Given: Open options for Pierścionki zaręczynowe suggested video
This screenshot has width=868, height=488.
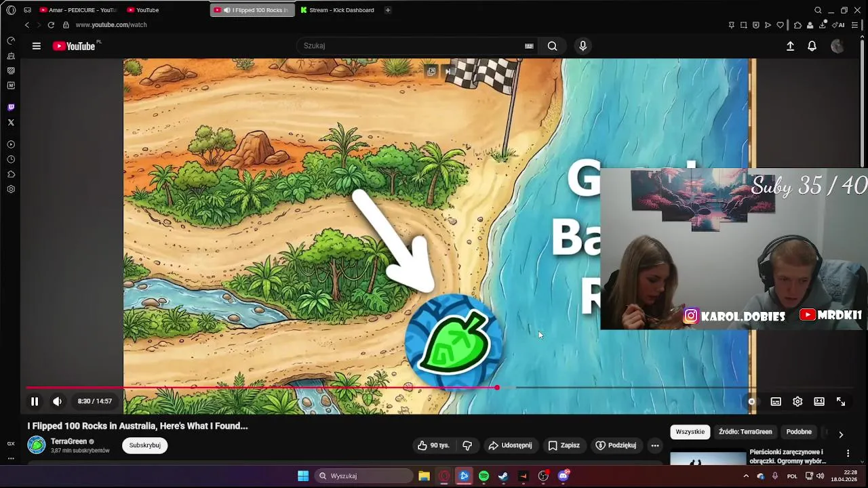Looking at the screenshot, I should 848,453.
